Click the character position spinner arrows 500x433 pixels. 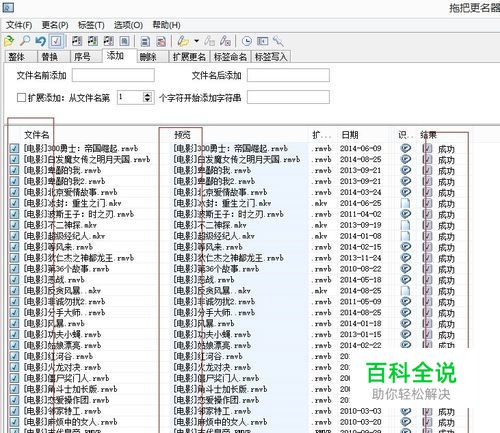click(147, 97)
